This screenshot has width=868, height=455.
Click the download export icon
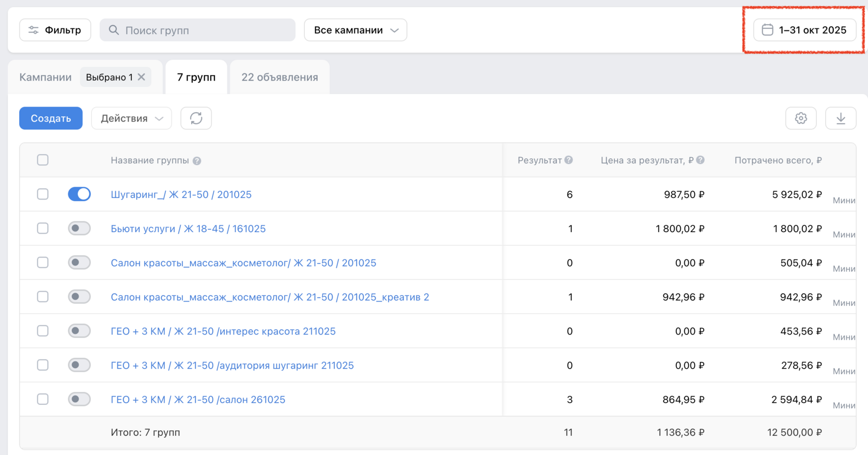coord(841,118)
